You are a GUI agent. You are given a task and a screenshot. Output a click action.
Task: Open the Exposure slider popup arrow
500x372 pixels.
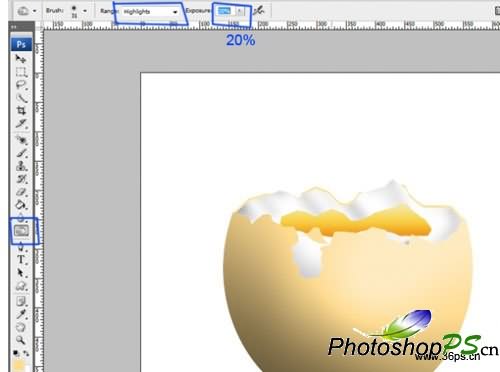[240, 11]
